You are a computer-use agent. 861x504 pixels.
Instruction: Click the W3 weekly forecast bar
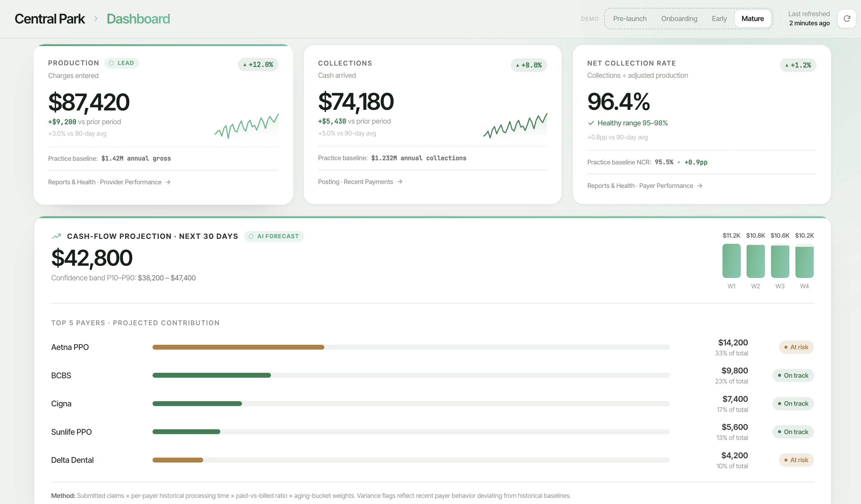(780, 261)
